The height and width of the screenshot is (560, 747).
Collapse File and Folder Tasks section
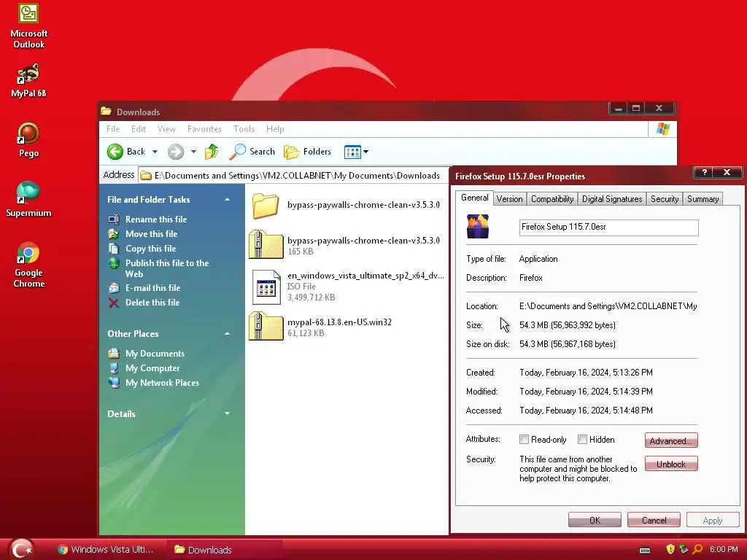click(228, 200)
